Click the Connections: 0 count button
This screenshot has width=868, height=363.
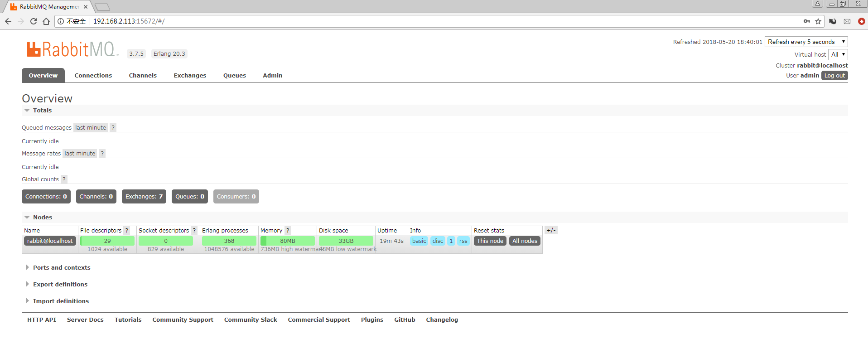(46, 197)
